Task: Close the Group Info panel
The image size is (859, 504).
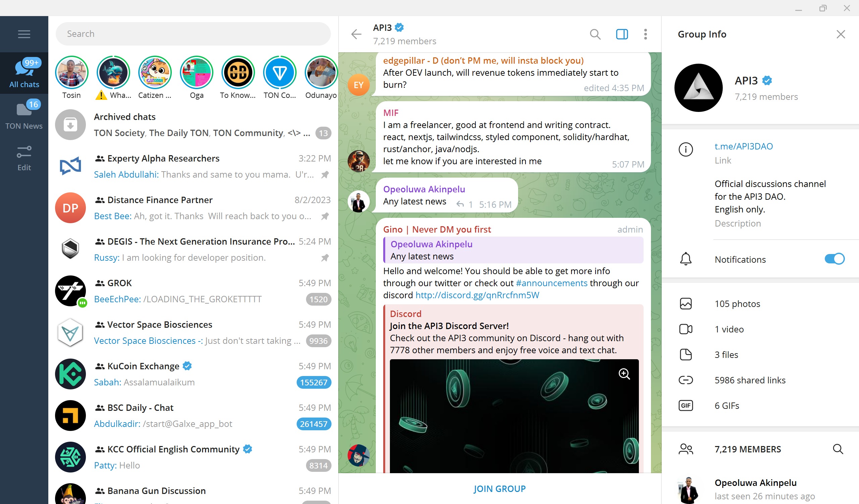Action: coord(840,34)
